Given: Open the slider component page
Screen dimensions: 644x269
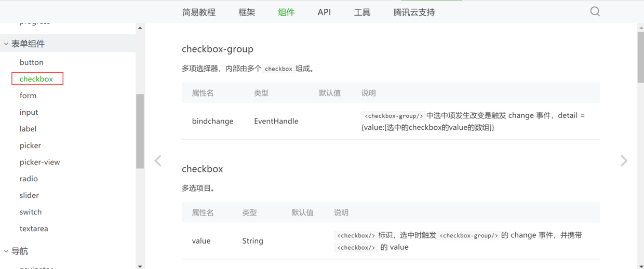Looking at the screenshot, I should click(x=29, y=195).
